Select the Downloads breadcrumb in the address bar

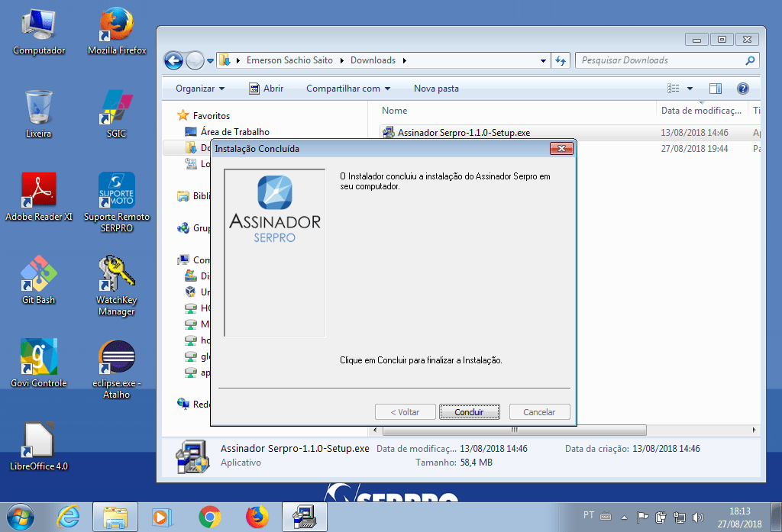tap(373, 60)
